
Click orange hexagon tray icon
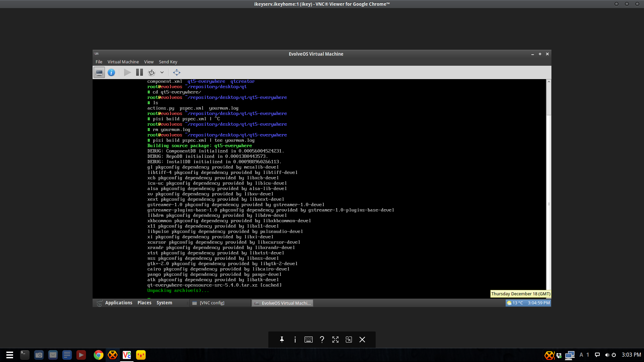(549, 355)
